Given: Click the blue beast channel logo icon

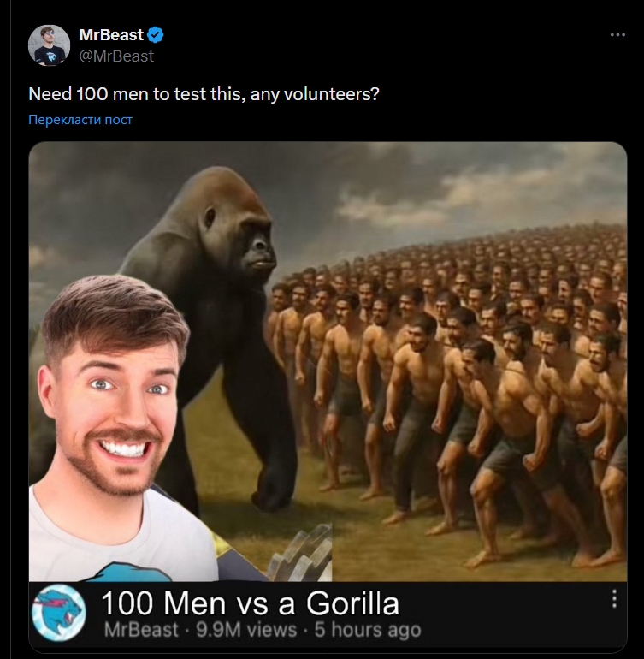Looking at the screenshot, I should 59,613.
